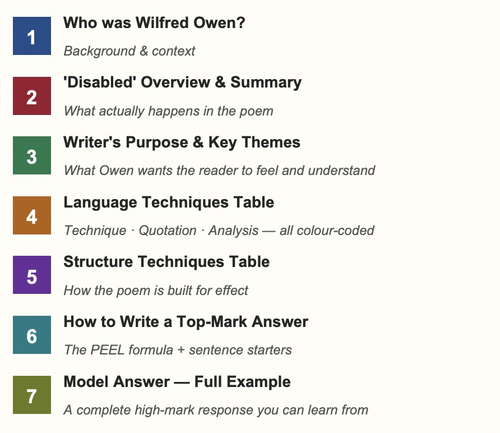
Task: Open Language Techniques Table heading
Action: point(169,202)
